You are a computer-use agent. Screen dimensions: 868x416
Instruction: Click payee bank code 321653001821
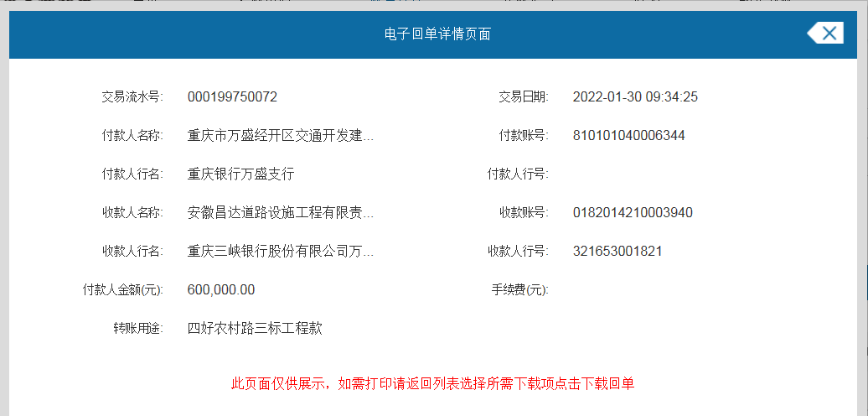coord(617,252)
